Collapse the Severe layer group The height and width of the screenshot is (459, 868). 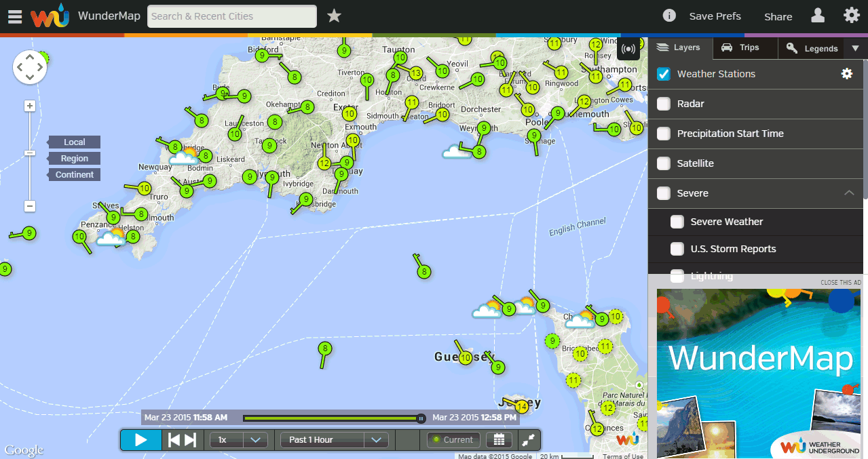(848, 193)
